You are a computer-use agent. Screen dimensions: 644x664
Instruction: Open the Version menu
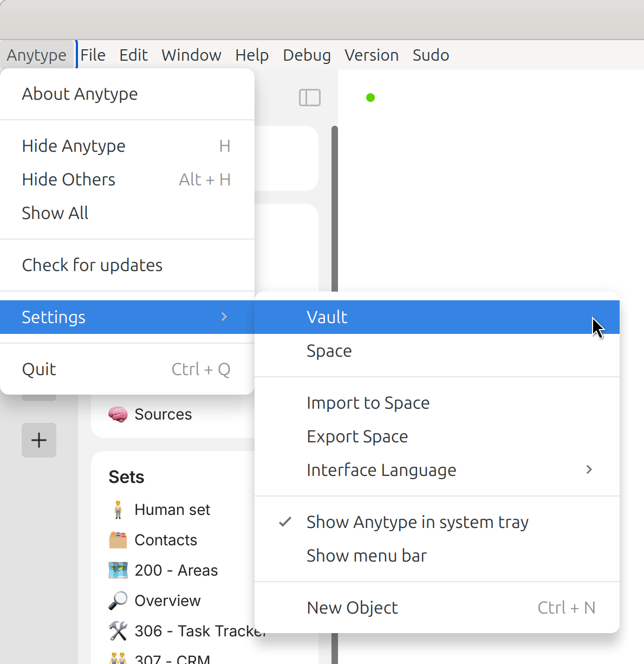click(372, 55)
